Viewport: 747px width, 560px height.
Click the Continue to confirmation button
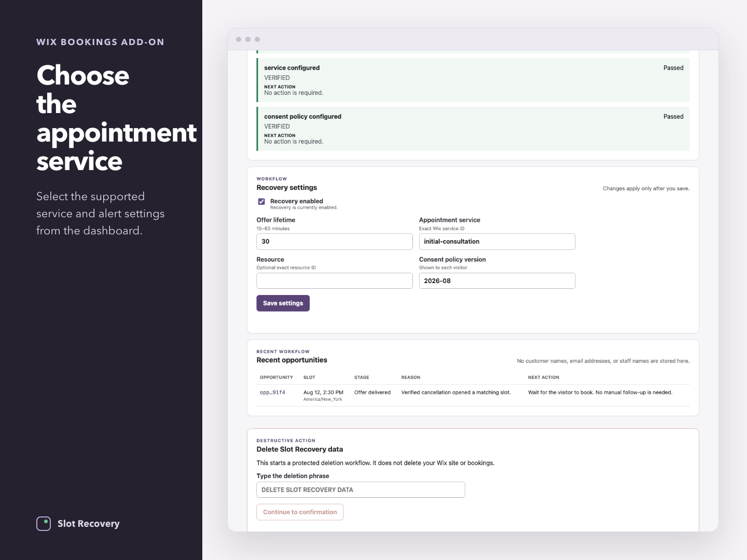(300, 512)
